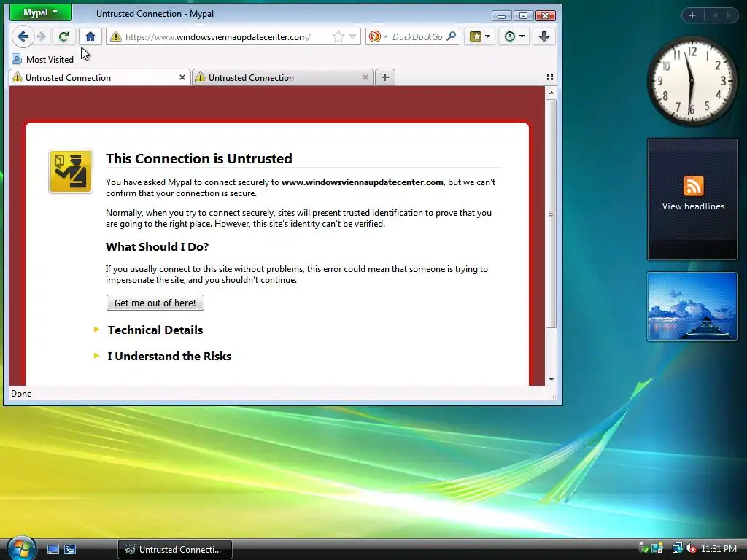Maximize the Mypal browser window

523,16
